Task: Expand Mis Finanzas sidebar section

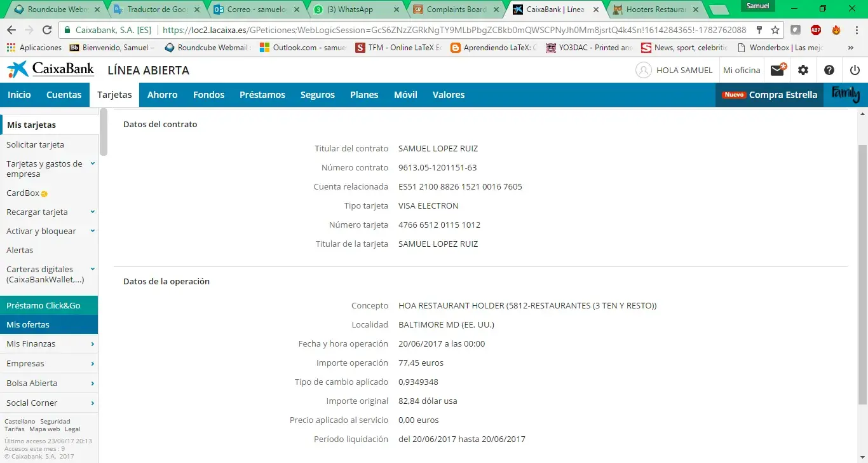Action: pyautogui.click(x=93, y=344)
